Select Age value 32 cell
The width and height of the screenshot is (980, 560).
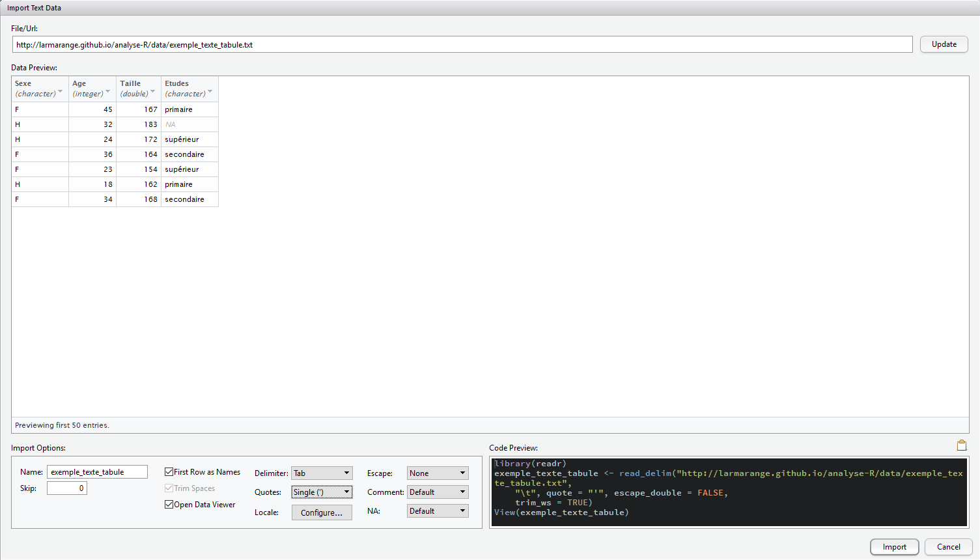[92, 124]
